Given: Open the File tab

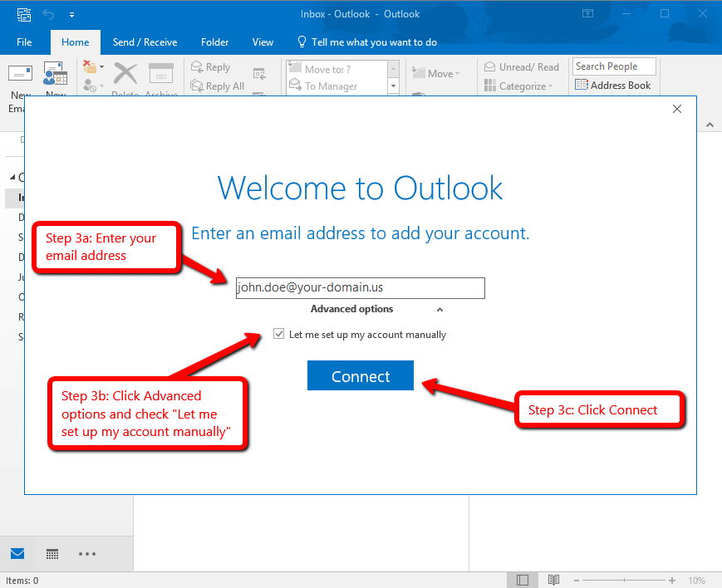Looking at the screenshot, I should coord(24,42).
